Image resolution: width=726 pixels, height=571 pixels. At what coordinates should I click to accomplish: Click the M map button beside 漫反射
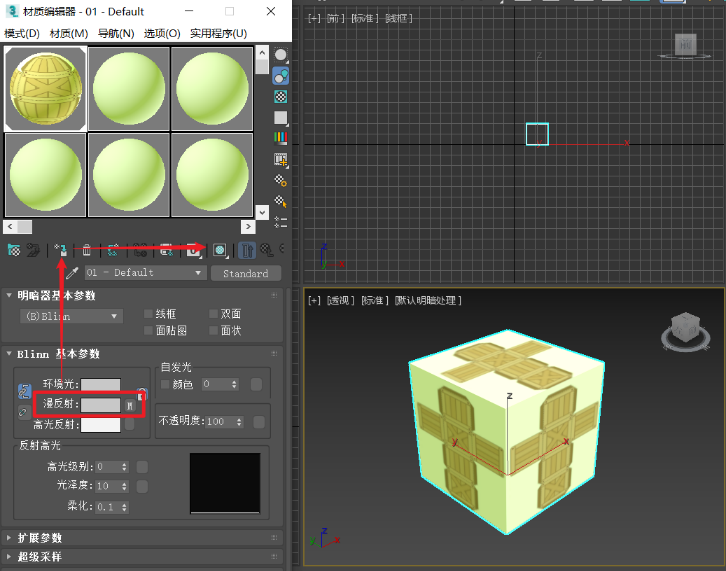click(129, 405)
